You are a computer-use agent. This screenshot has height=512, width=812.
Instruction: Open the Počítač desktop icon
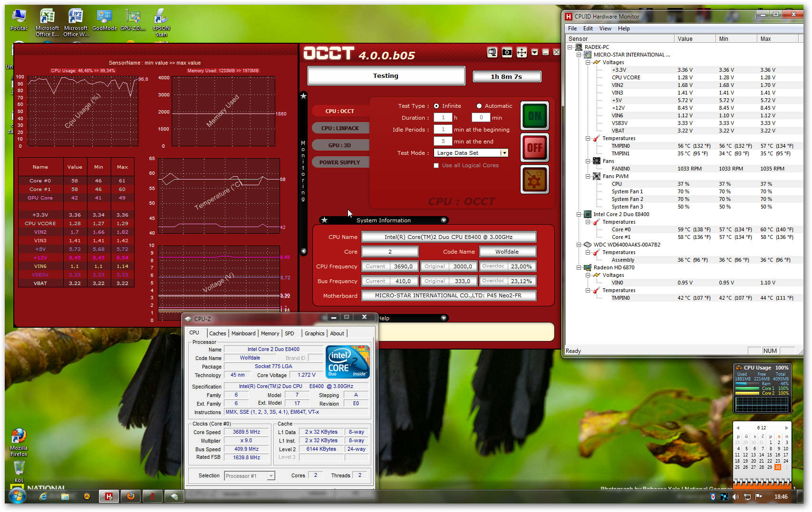pyautogui.click(x=19, y=20)
